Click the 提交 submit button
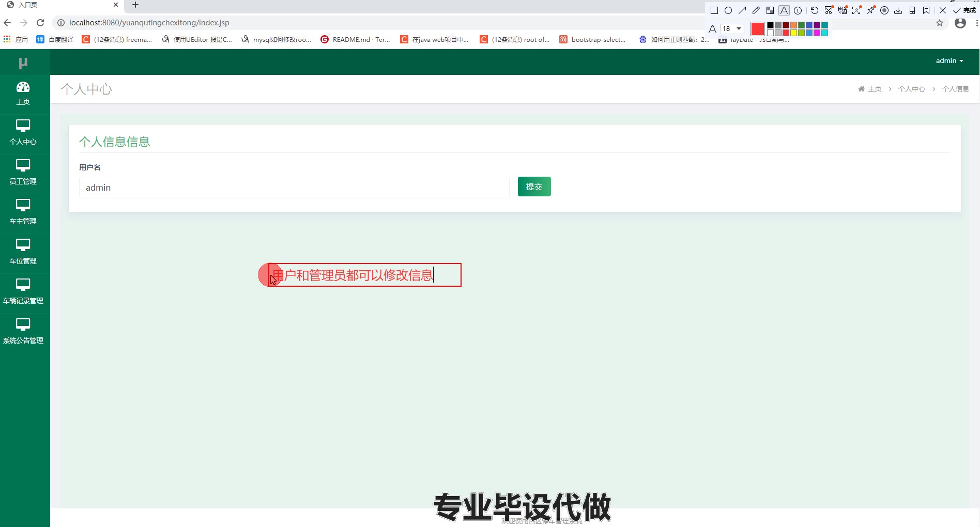980x527 pixels. pyautogui.click(x=534, y=187)
